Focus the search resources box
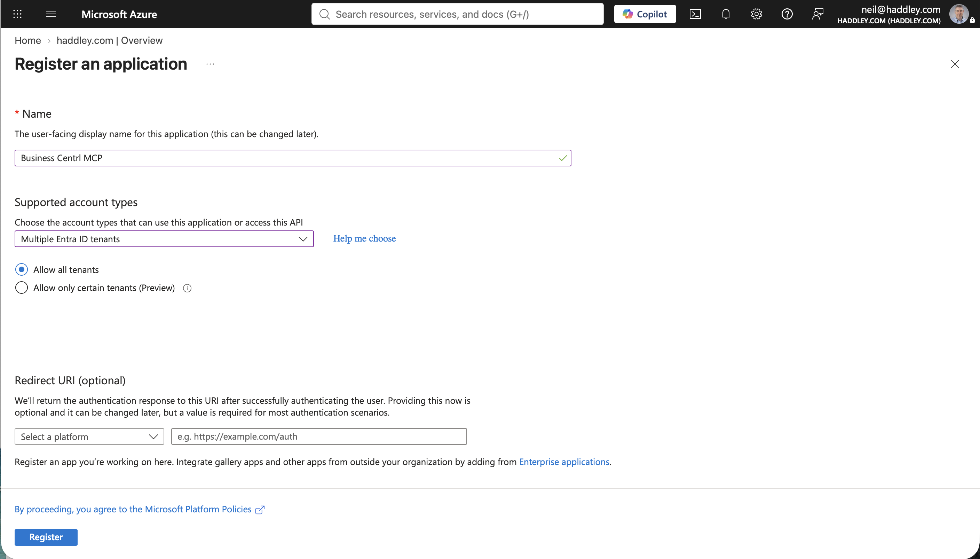980x559 pixels. (457, 14)
